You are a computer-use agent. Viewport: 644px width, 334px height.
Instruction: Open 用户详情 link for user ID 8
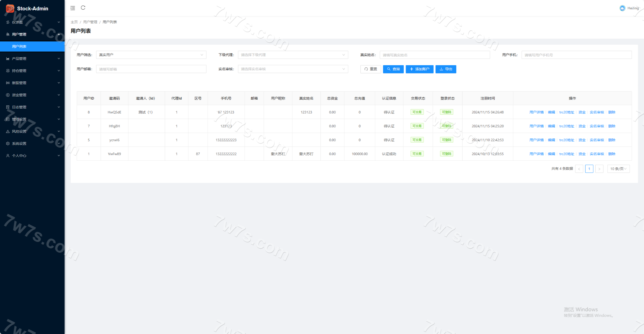coord(536,112)
